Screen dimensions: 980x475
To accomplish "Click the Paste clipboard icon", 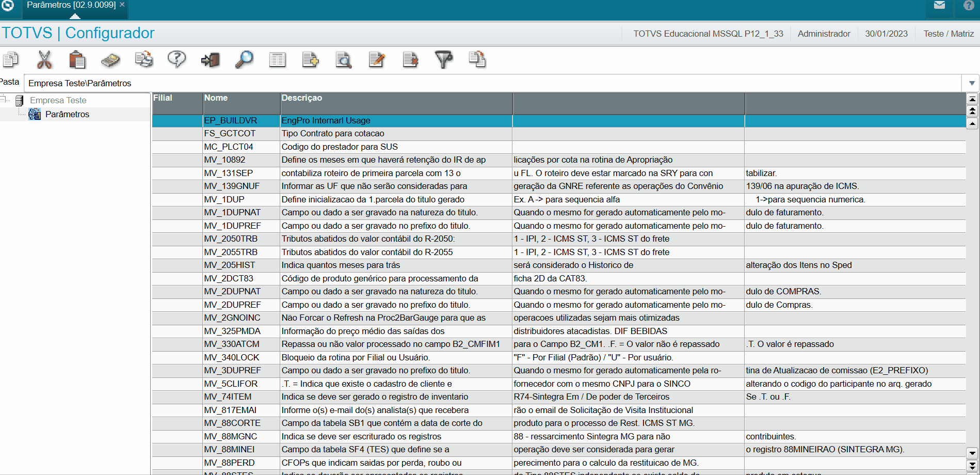I will point(77,60).
